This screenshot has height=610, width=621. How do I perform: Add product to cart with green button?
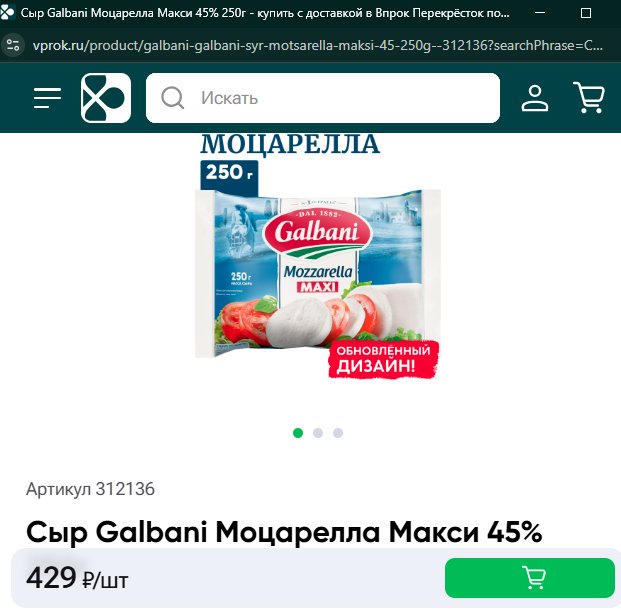click(530, 578)
